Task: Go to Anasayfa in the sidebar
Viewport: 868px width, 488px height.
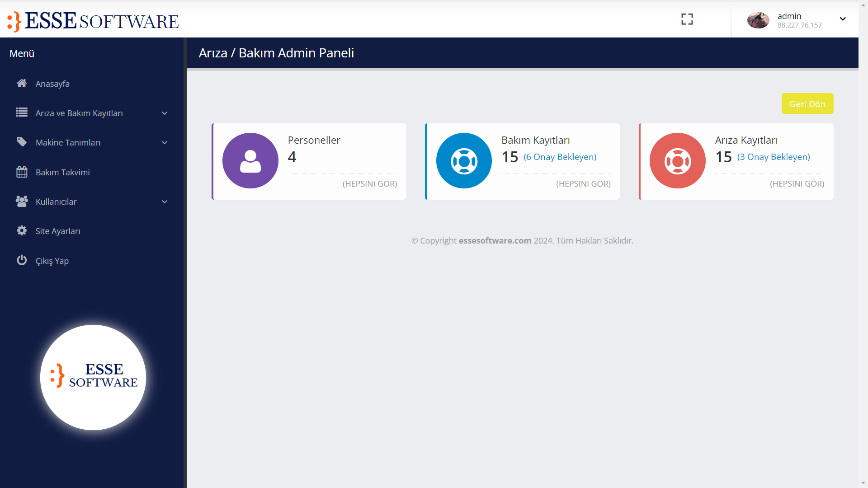Action: (x=52, y=84)
